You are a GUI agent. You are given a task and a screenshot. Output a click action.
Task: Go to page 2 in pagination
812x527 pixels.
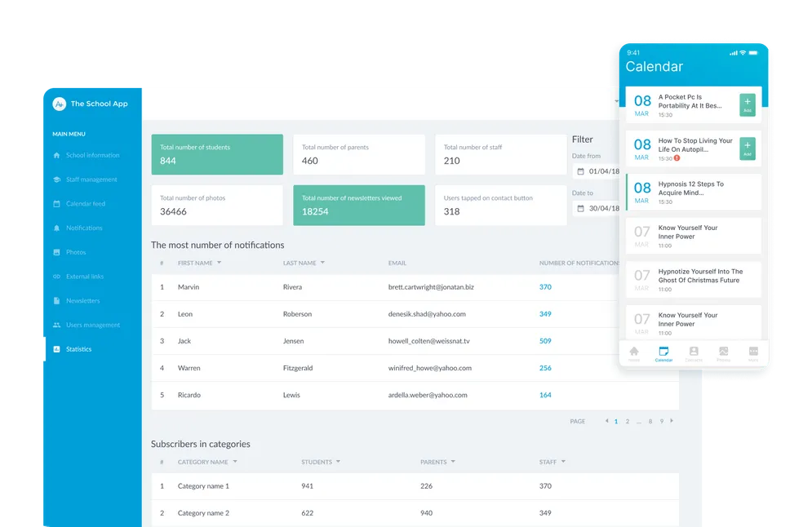point(627,421)
